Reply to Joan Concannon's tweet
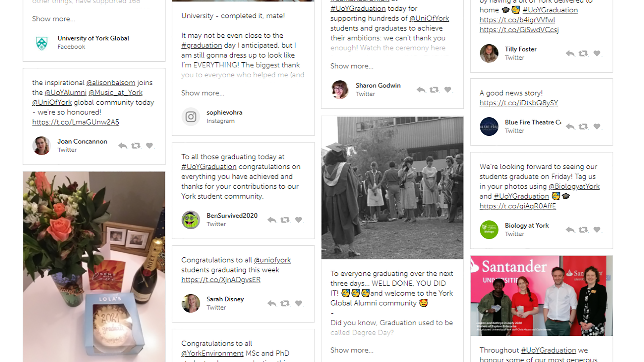644x362 pixels. coord(123,146)
